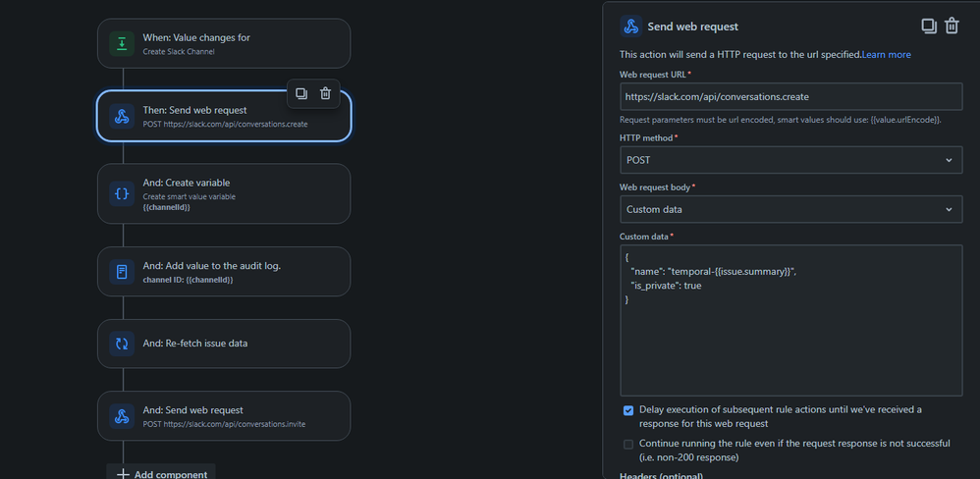Viewport: 980px width, 479px height.
Task: Open the HTTP method POST dropdown
Action: tap(791, 160)
